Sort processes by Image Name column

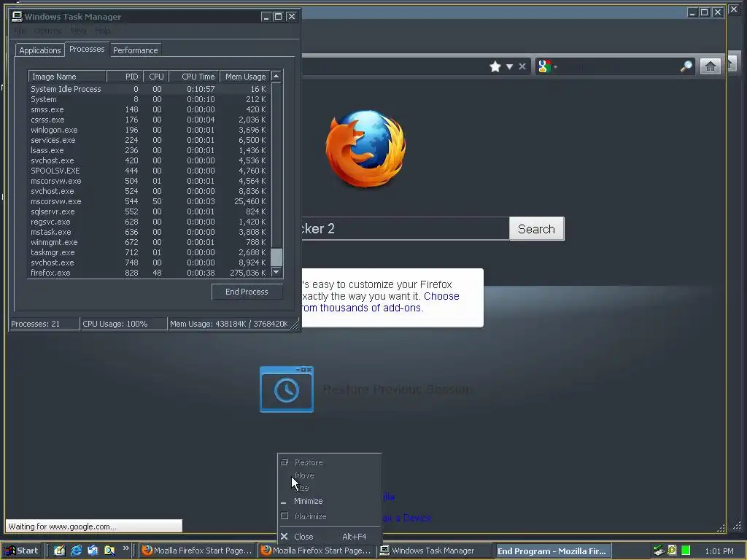[x=67, y=76]
